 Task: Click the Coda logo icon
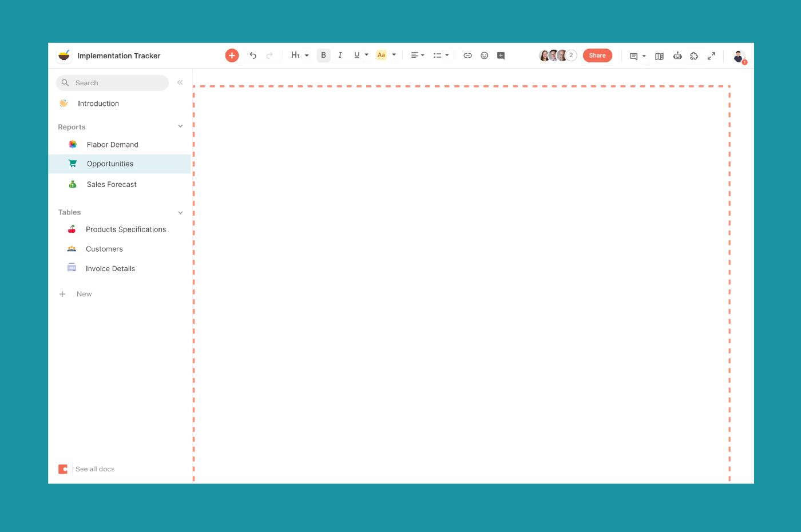click(x=63, y=469)
